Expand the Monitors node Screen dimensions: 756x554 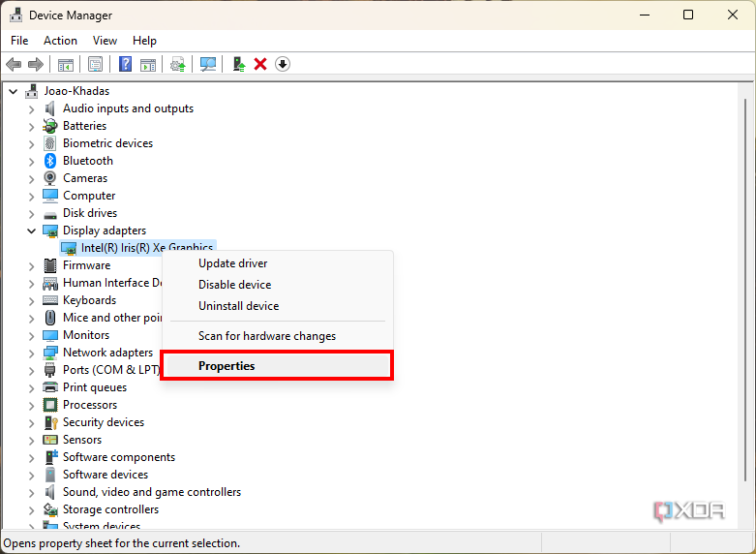pos(32,335)
